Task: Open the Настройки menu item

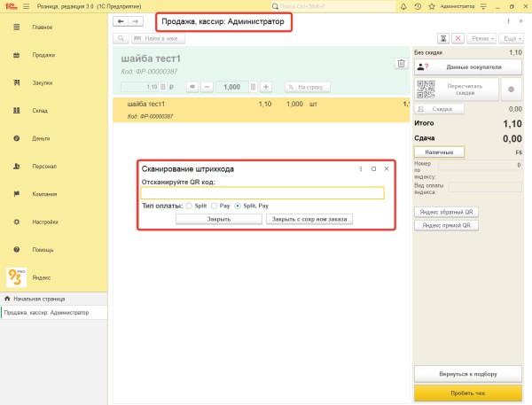Action: (x=44, y=222)
